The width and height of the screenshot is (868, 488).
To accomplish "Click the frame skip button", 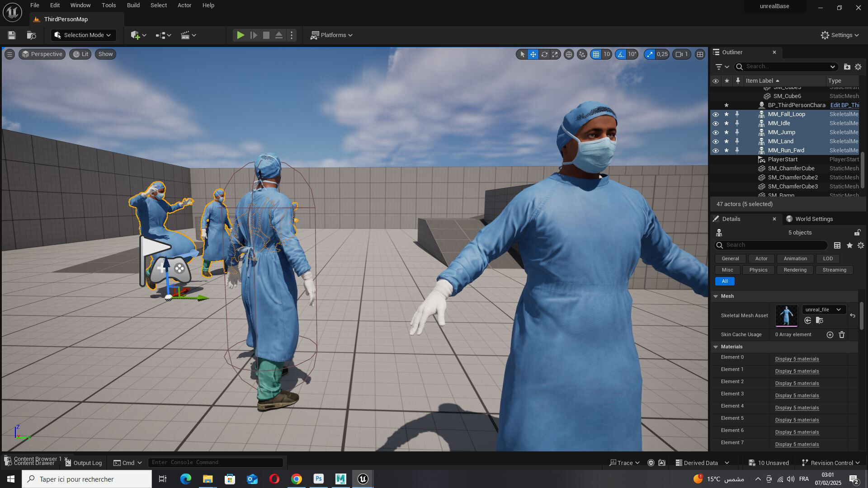I will (254, 35).
